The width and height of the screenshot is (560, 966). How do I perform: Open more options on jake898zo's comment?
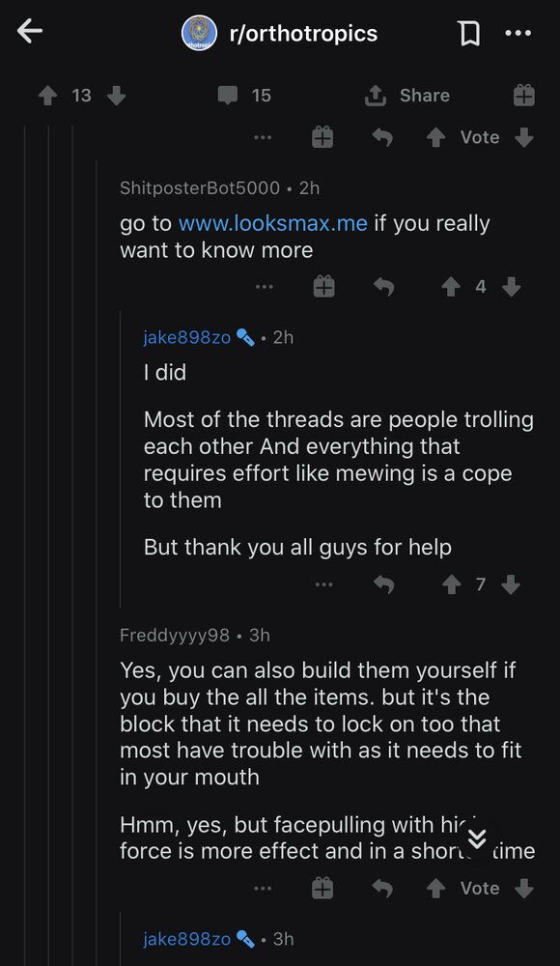point(324,584)
